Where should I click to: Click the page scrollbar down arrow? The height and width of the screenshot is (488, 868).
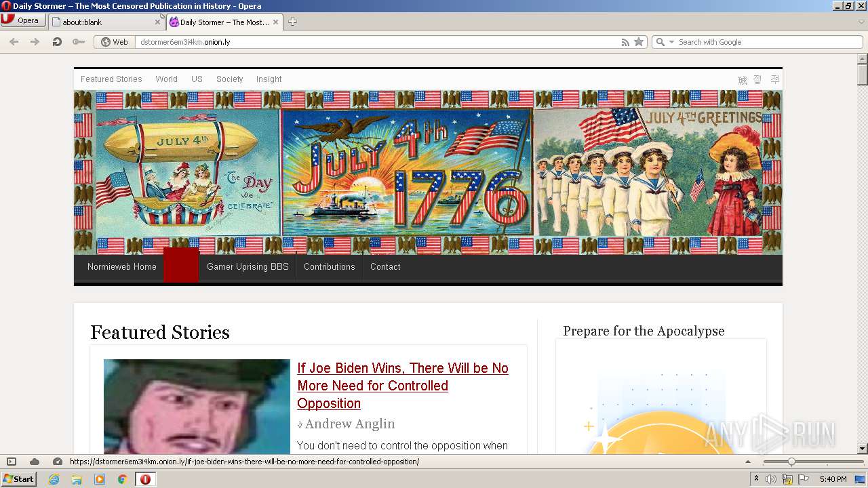(x=862, y=449)
